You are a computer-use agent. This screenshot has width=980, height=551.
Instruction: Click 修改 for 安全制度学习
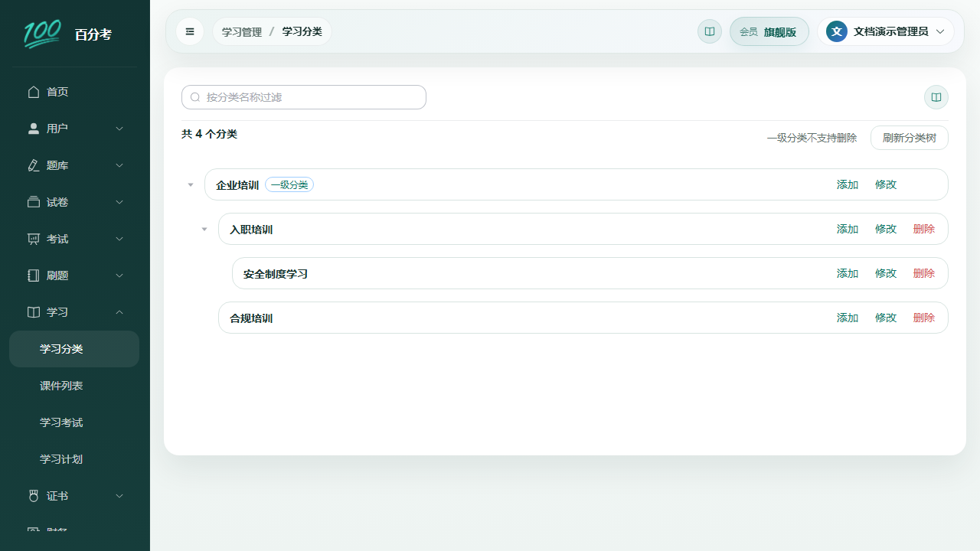(886, 273)
